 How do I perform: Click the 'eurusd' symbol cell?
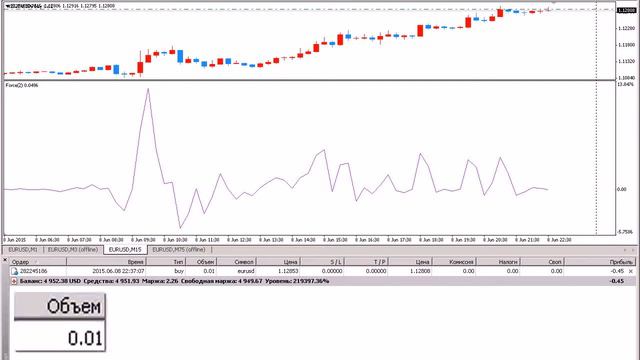point(246,271)
